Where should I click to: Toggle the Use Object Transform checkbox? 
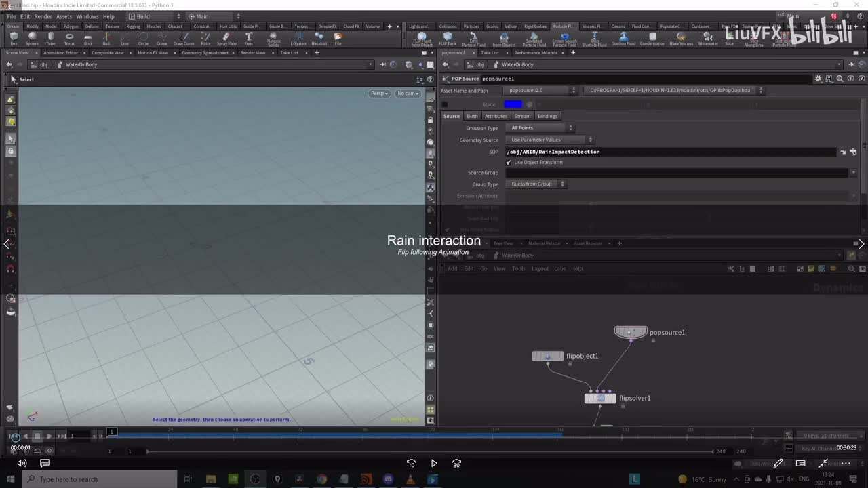coord(509,163)
